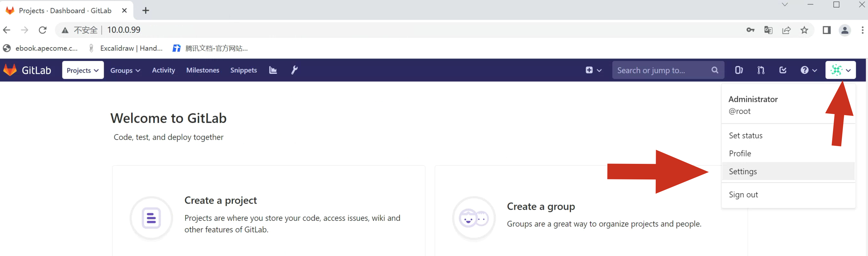Open Merge requests icon in navbar

[761, 70]
